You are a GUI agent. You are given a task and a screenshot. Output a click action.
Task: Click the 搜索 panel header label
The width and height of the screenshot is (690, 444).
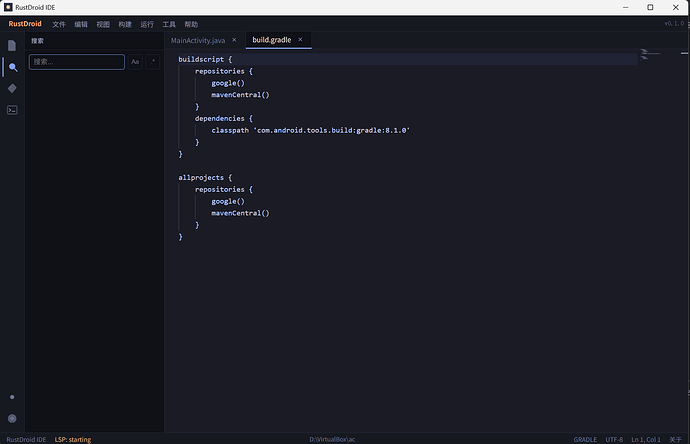pyautogui.click(x=37, y=41)
